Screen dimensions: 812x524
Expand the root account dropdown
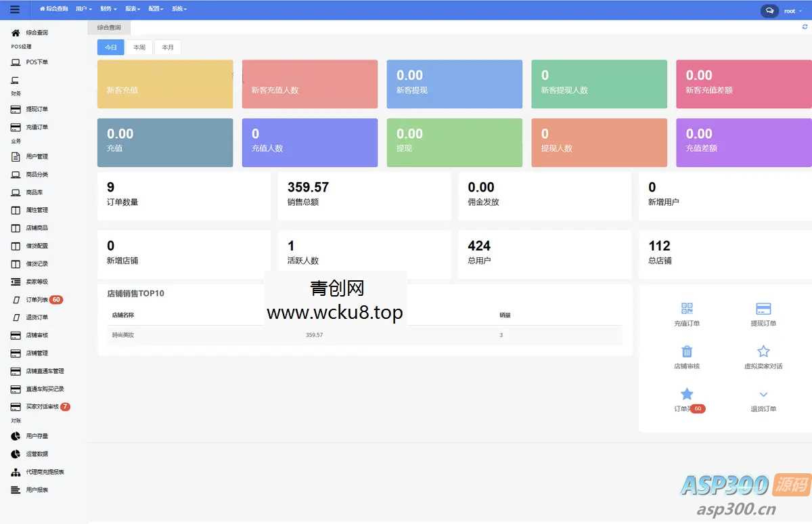(x=792, y=10)
